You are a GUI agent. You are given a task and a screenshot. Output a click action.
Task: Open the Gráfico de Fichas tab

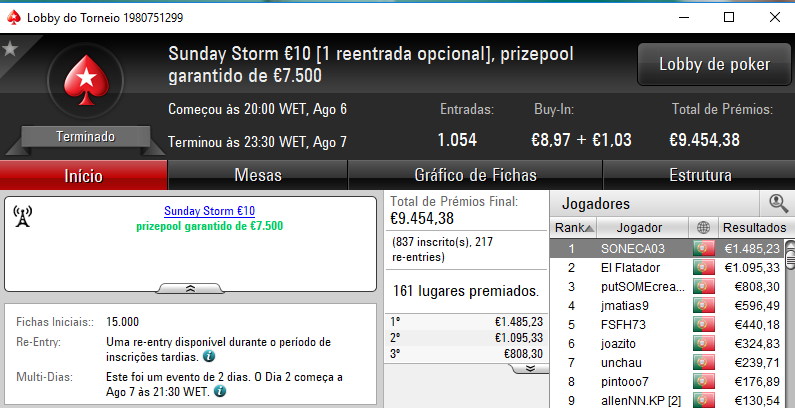pos(475,175)
